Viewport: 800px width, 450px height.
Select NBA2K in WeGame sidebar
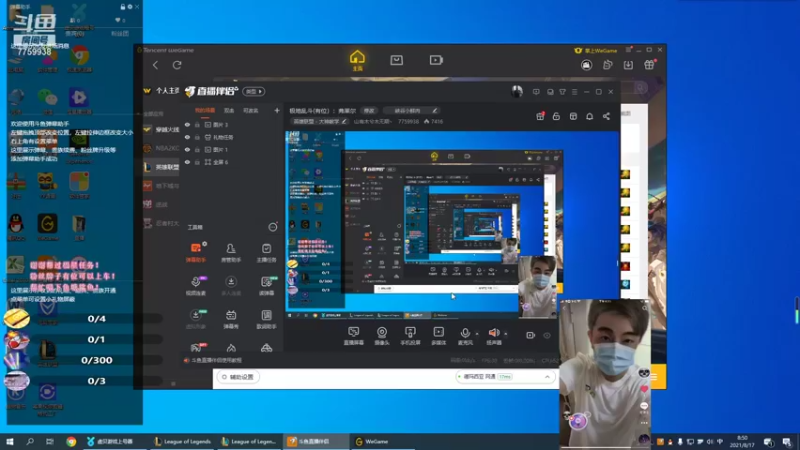point(162,148)
